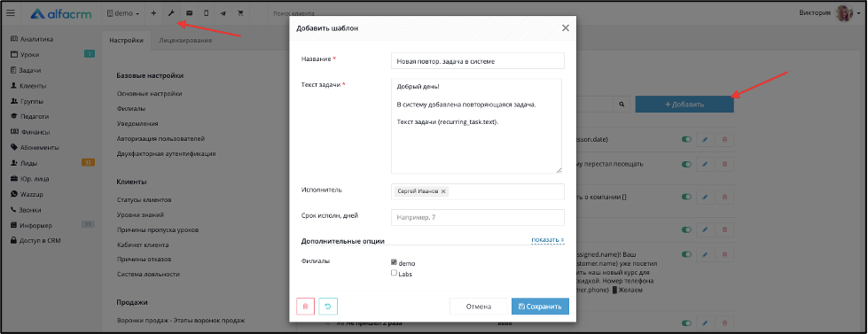Open Лиды in the left sidebar
Viewport: 868px width, 334px height.
pos(28,163)
